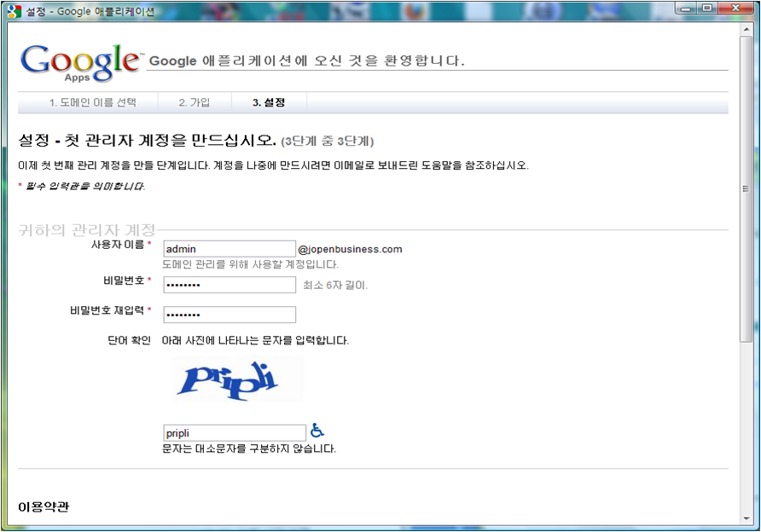Viewport: 761px width, 532px height.
Task: Click the wheelchair accessibility captcha icon
Action: [x=317, y=431]
